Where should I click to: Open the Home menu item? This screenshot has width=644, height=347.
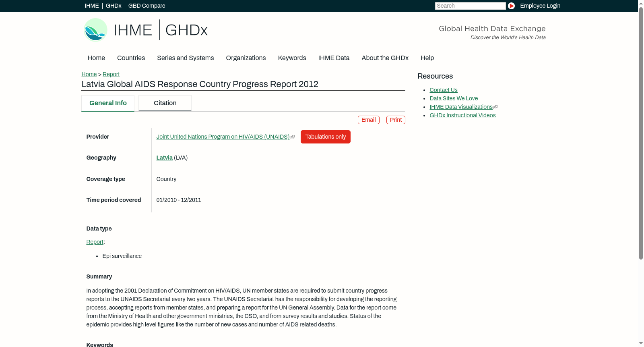pos(96,58)
